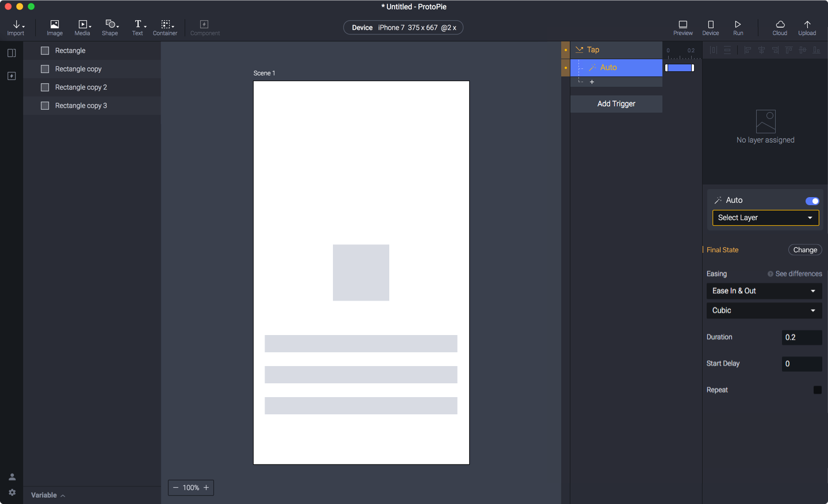Screen dimensions: 828x504
Task: Run the prototype
Action: 738,27
